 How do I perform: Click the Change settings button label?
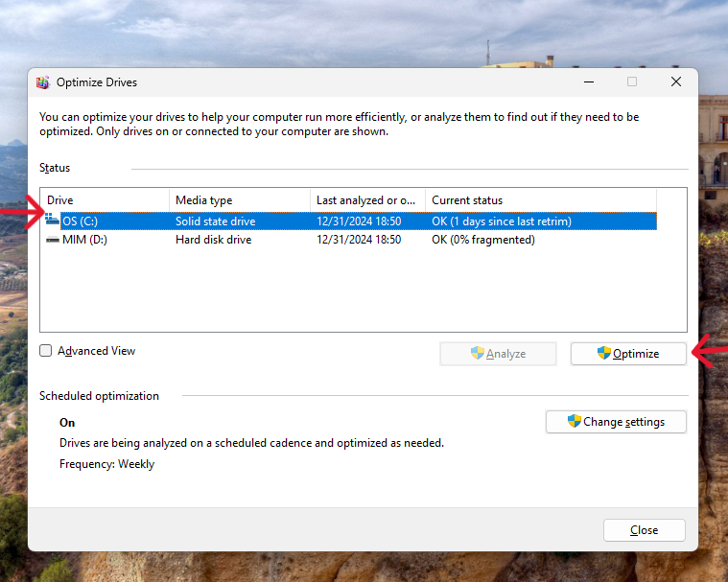click(623, 422)
